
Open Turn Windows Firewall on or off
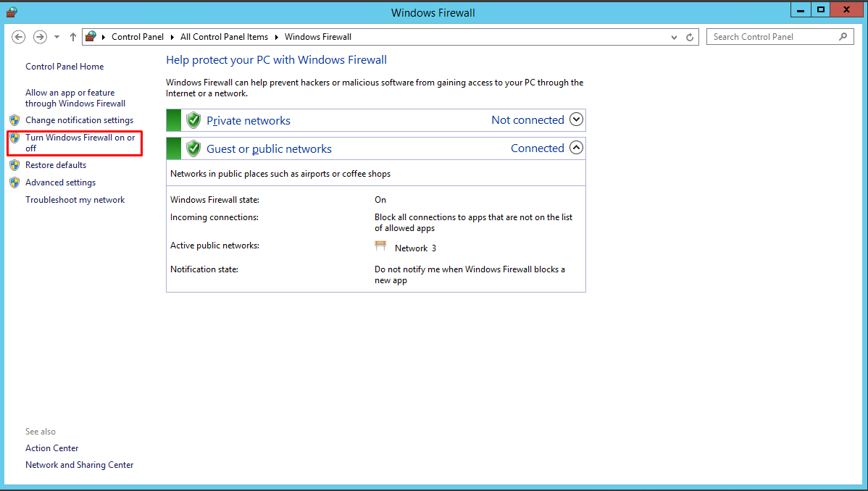coord(80,143)
